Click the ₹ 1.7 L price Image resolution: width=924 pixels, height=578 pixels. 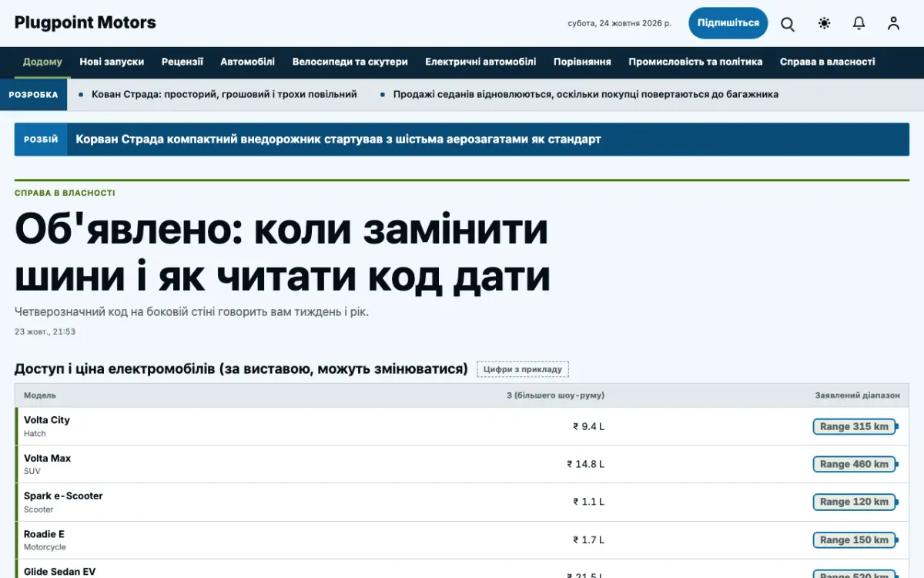click(588, 539)
